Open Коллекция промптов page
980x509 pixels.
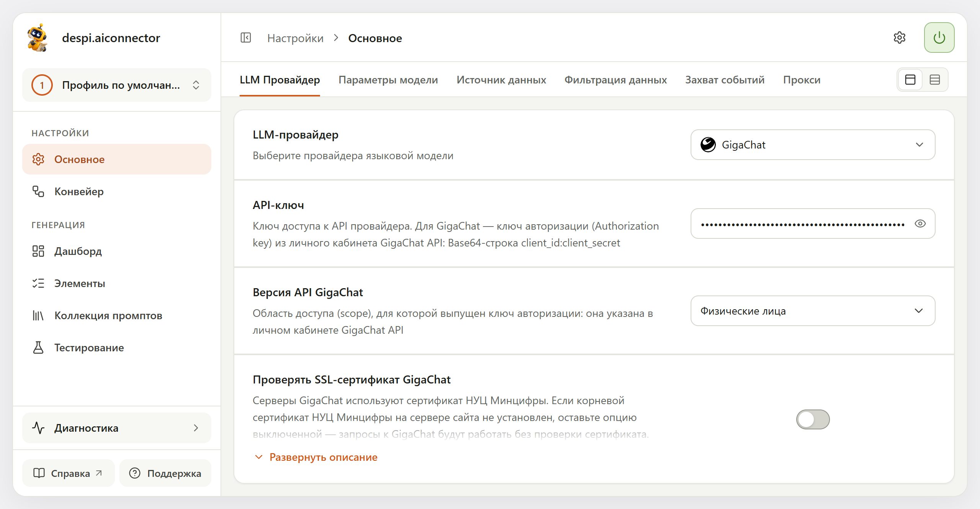click(117, 315)
